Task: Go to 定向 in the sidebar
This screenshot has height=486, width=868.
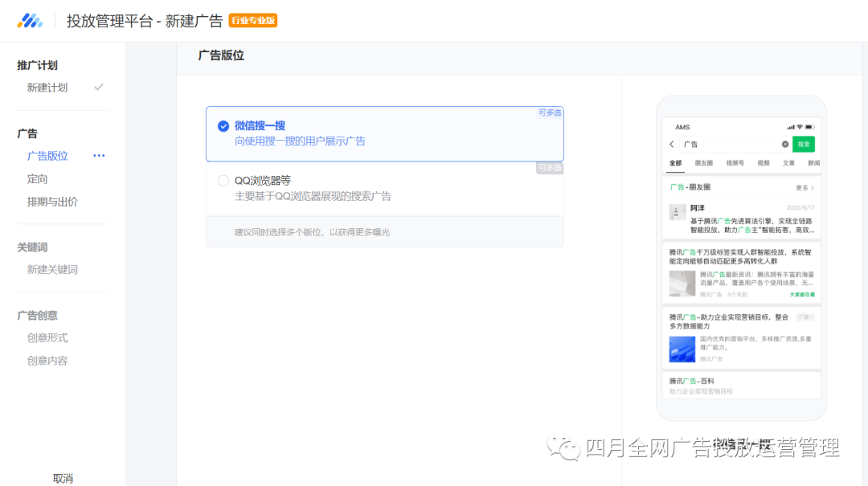Action: [x=37, y=179]
